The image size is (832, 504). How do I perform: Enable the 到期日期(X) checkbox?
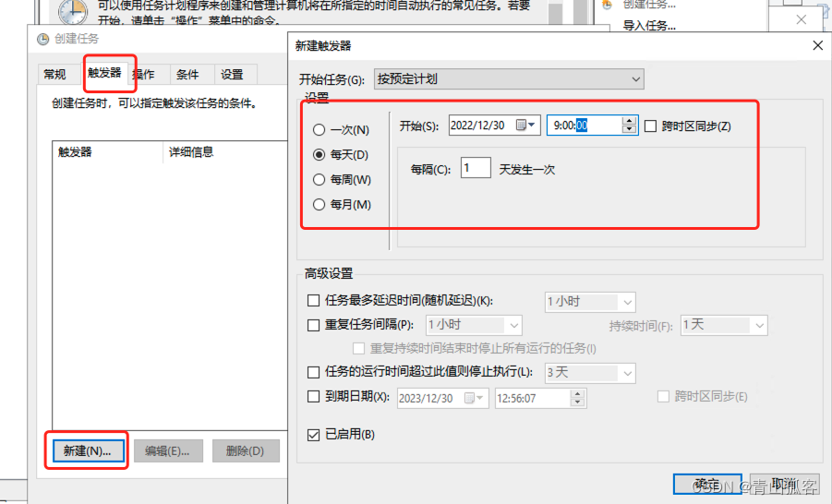(314, 396)
